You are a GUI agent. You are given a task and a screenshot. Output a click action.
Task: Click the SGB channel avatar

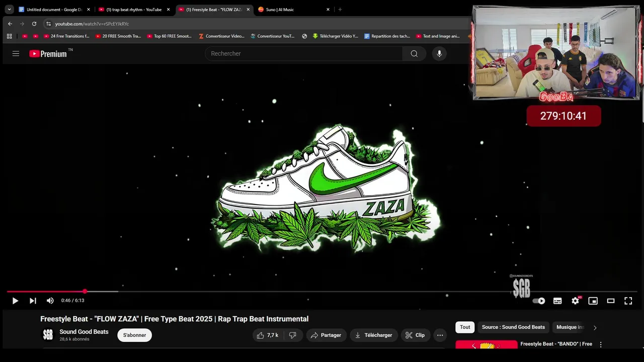coord(48,335)
